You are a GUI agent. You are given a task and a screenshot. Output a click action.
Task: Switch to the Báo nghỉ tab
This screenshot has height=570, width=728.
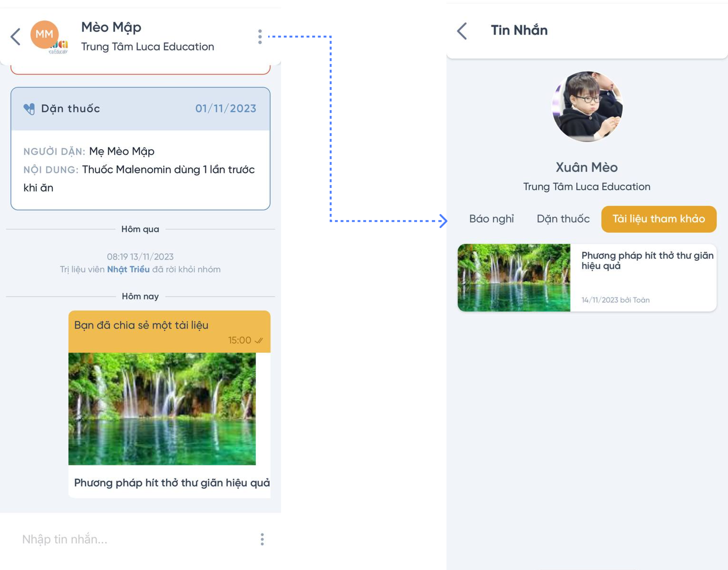point(491,219)
